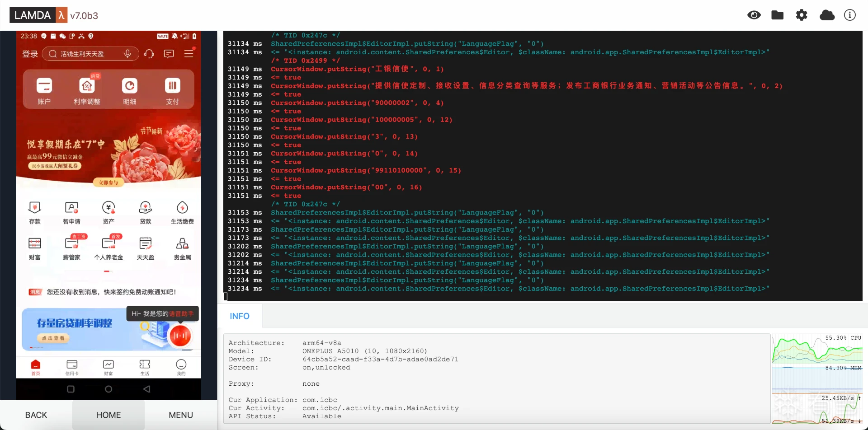Screen dimensions: 868x430
Task: Switch to 生活 life tab
Action: coord(145,367)
